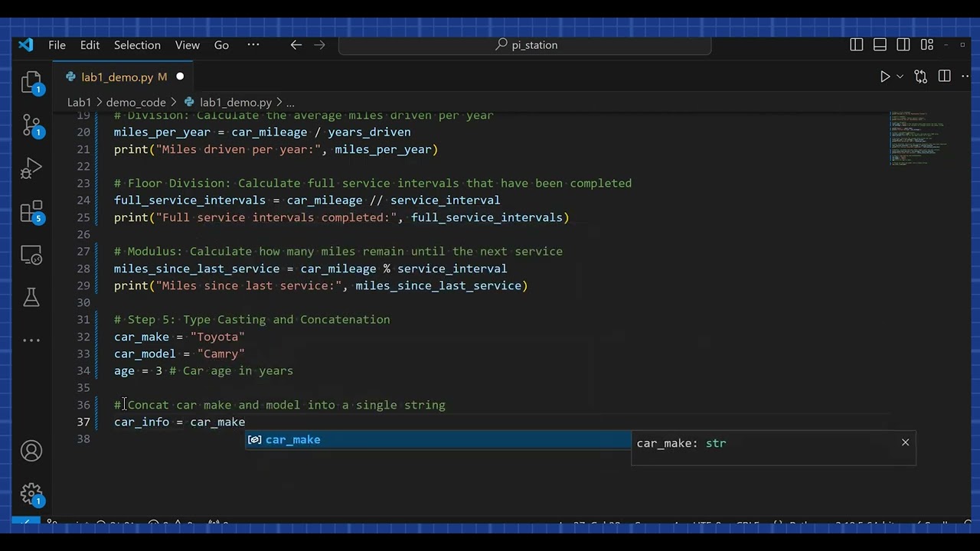Open the demo_code breadcrumb folder

pyautogui.click(x=136, y=102)
